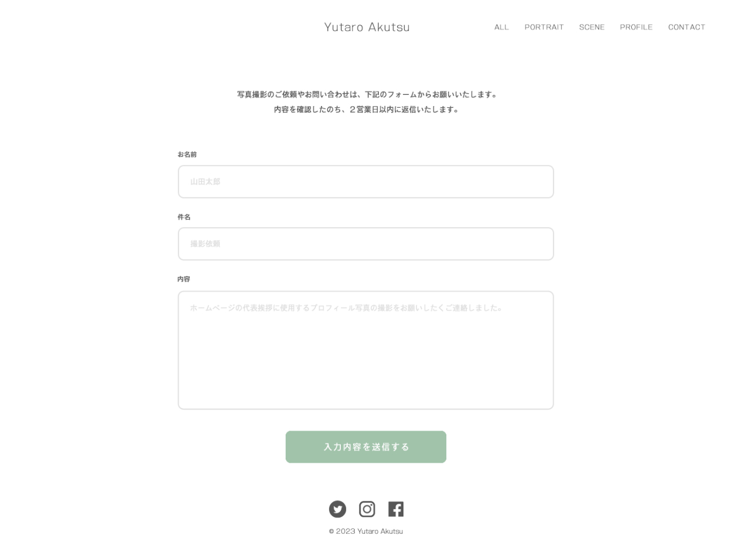
Task: Click the 内容 field label
Action: tap(184, 279)
